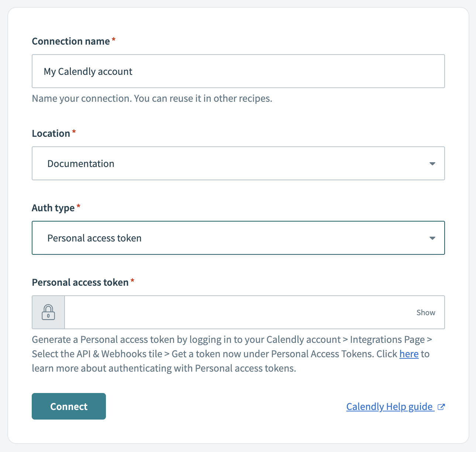Click the Auth type label
This screenshot has width=476, height=452.
[x=53, y=208]
